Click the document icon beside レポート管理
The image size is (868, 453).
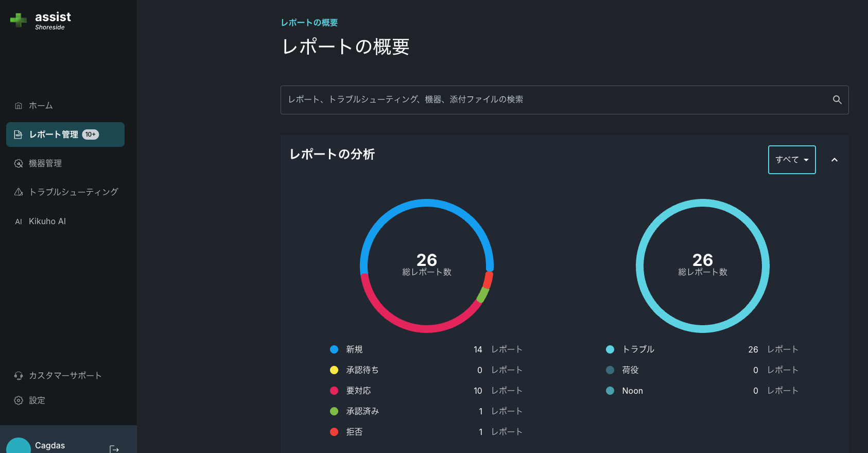tap(19, 135)
